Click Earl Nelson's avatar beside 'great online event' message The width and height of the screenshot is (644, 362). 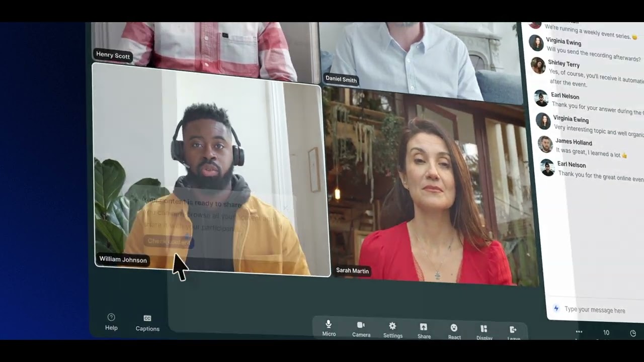[x=547, y=167]
